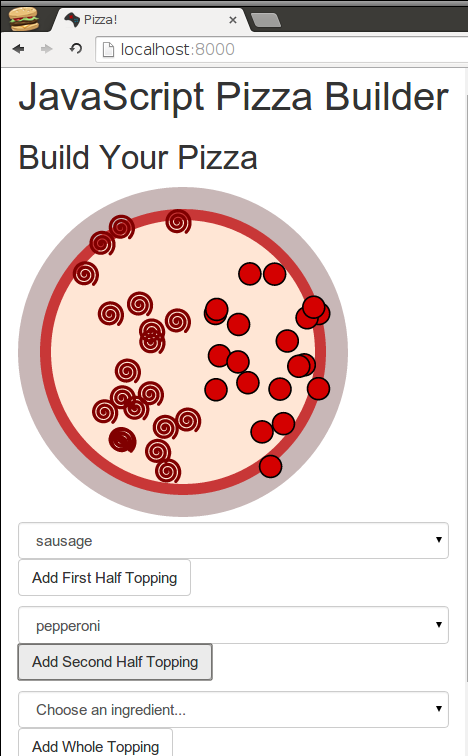Click the hamburger icon in title bar
This screenshot has width=468, height=756.
[24, 19]
